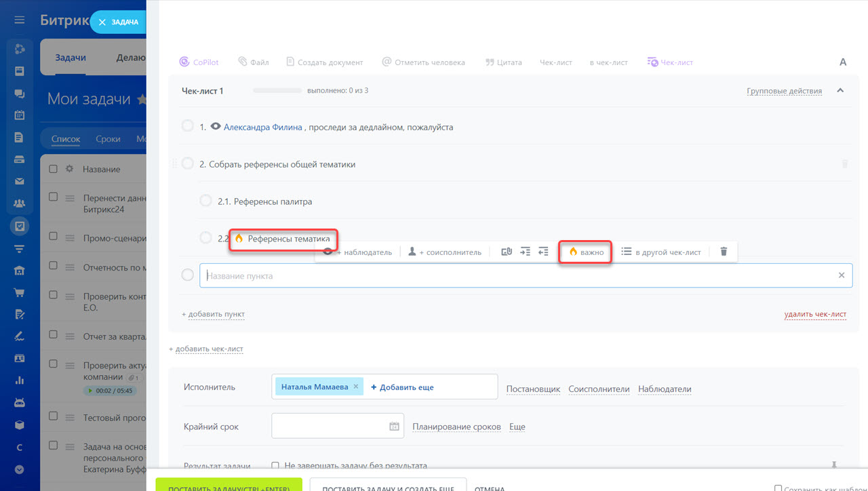The width and height of the screenshot is (868, 491).
Task: Collapse Чек-лист 1 with the chevron
Action: point(840,90)
